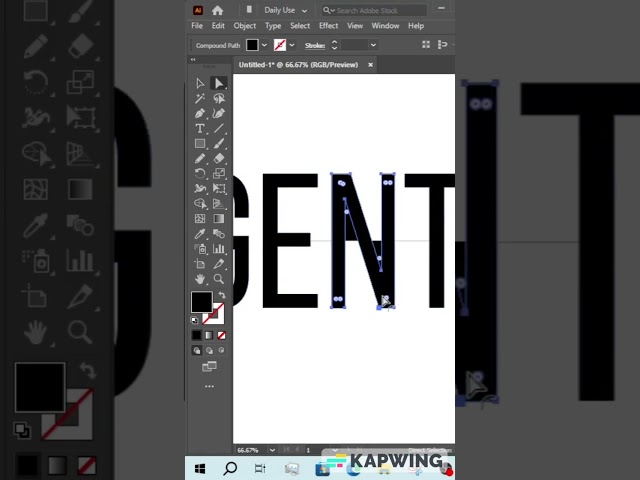Collapse the toolbar with double-arrow
640x480 pixels.
click(193, 60)
